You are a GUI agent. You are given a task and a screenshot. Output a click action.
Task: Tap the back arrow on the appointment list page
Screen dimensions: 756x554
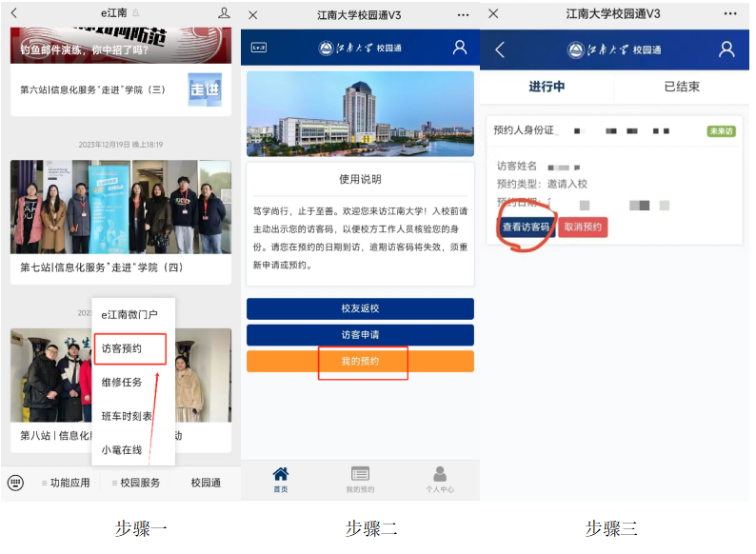(500, 49)
